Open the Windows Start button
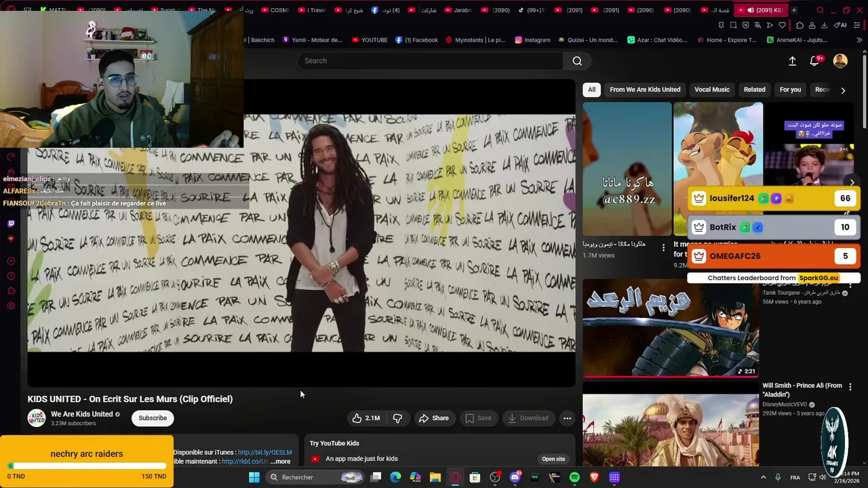Image resolution: width=868 pixels, height=488 pixels. (254, 477)
